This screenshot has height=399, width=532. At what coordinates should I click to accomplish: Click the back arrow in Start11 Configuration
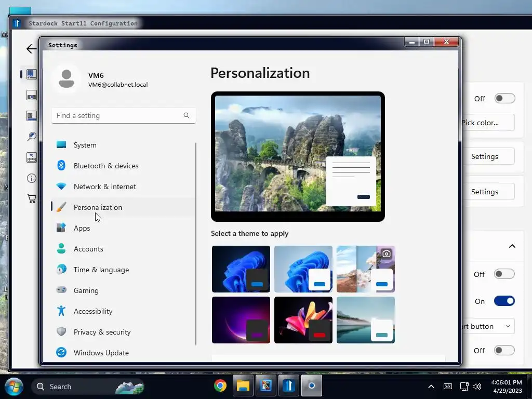[31, 49]
